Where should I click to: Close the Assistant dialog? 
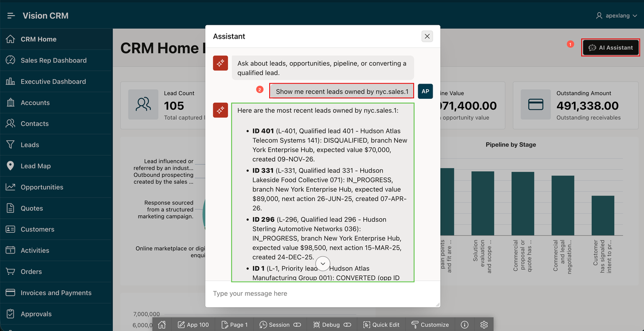(427, 36)
